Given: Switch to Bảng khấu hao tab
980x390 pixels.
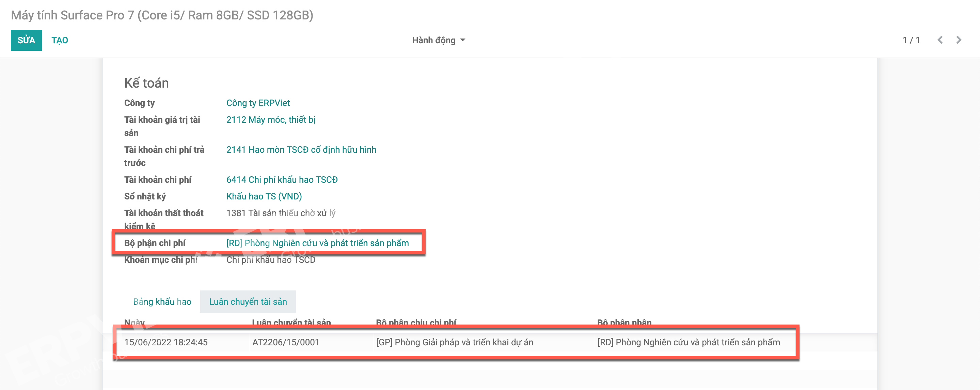Looking at the screenshot, I should tap(162, 302).
